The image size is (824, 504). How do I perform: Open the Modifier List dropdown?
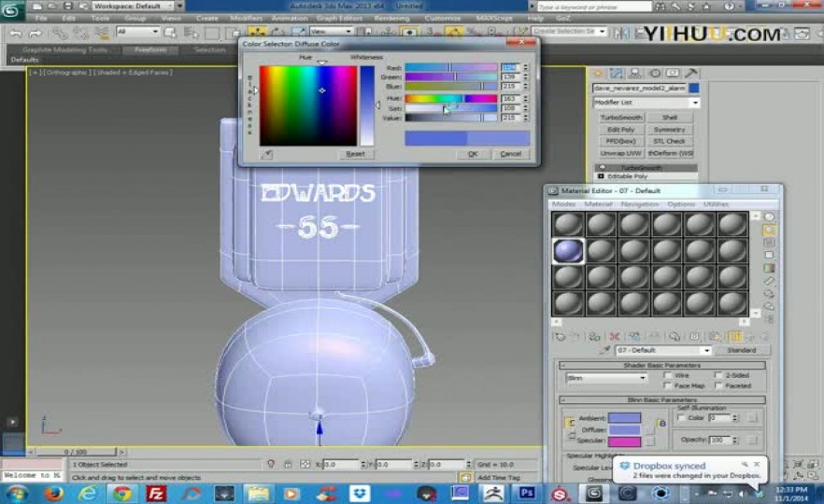pyautogui.click(x=646, y=103)
